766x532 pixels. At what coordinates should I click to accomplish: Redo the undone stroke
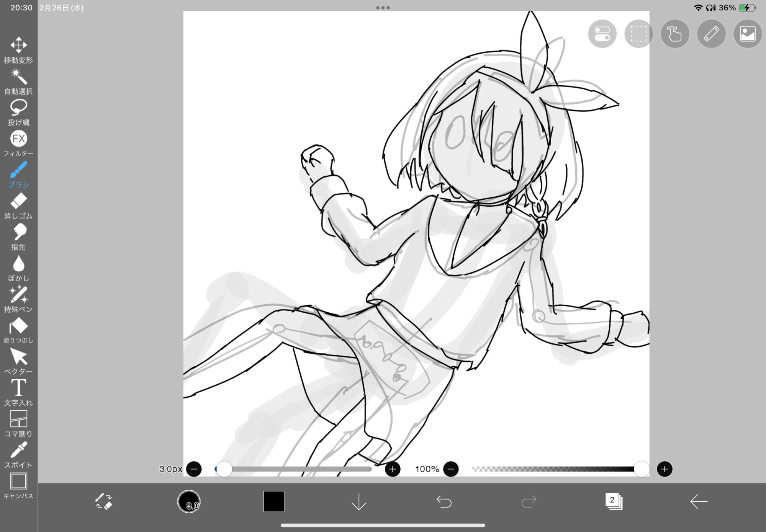(529, 501)
